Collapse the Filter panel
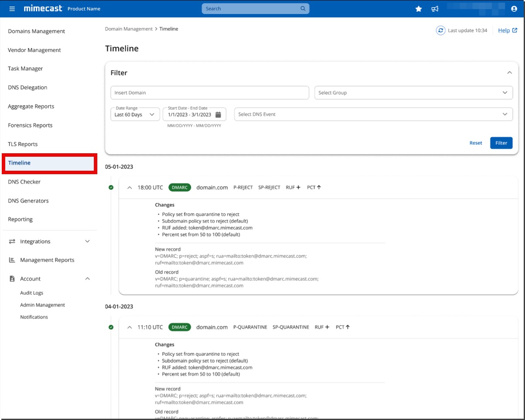The image size is (525, 420). (x=509, y=73)
